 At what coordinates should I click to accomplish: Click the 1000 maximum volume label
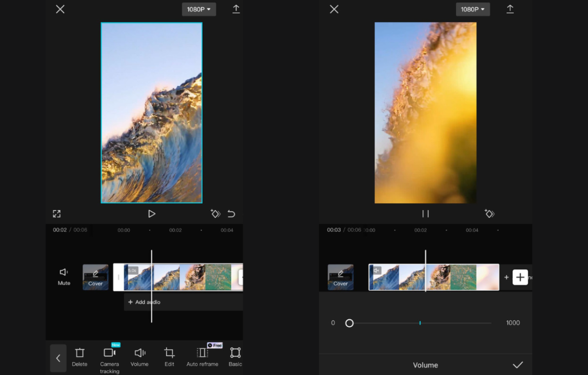pyautogui.click(x=513, y=323)
